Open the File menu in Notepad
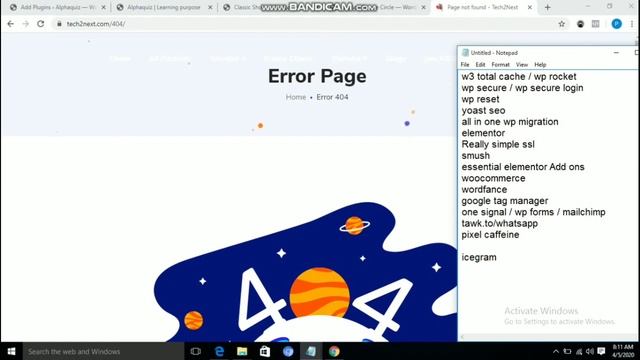Image resolution: width=640 pixels, height=360 pixels. pos(465,64)
